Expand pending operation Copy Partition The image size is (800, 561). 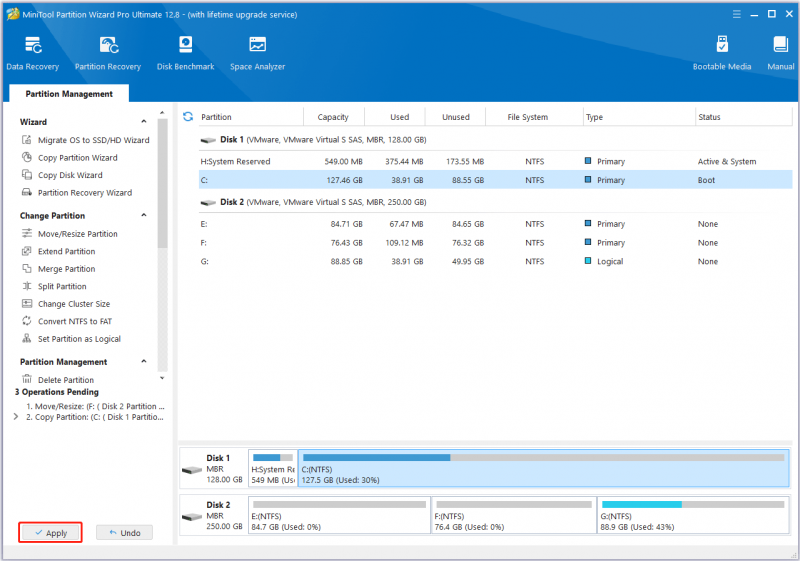click(x=16, y=417)
